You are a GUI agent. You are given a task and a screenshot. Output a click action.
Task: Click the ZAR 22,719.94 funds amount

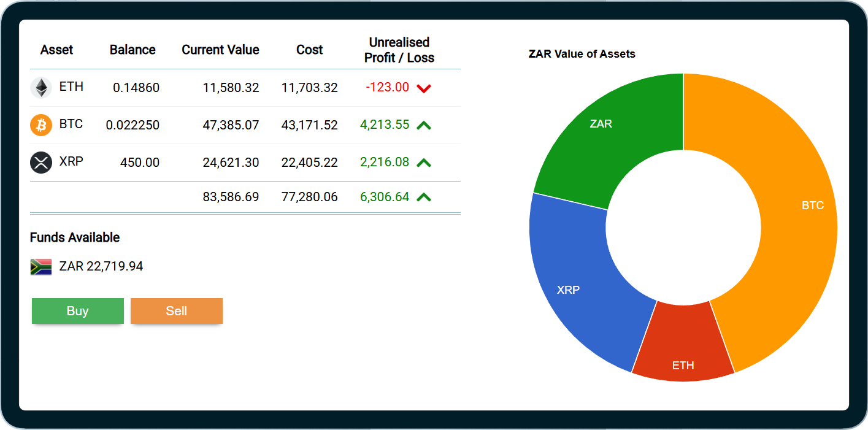point(101,266)
